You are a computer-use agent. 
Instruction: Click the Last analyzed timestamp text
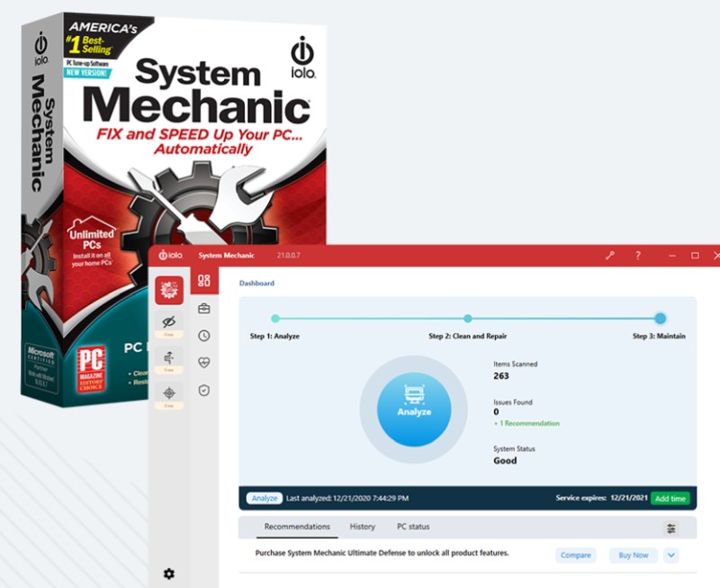coord(347,498)
